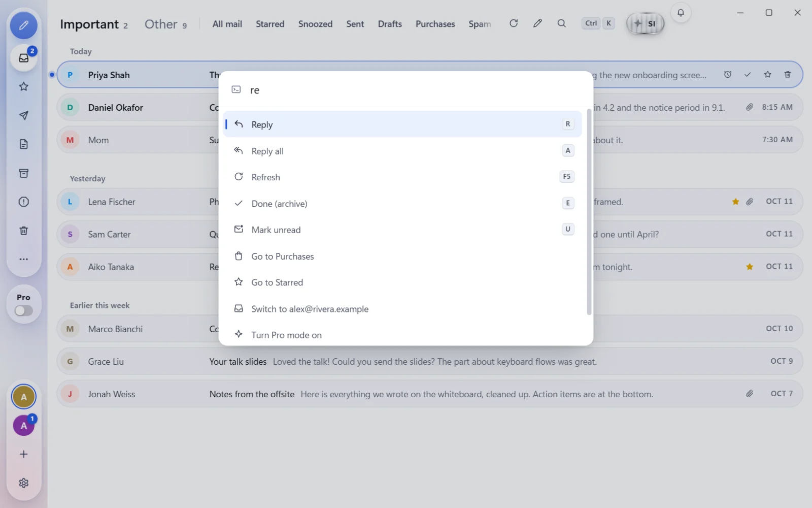Open the Starred icon in the sidebar

[x=24, y=86]
